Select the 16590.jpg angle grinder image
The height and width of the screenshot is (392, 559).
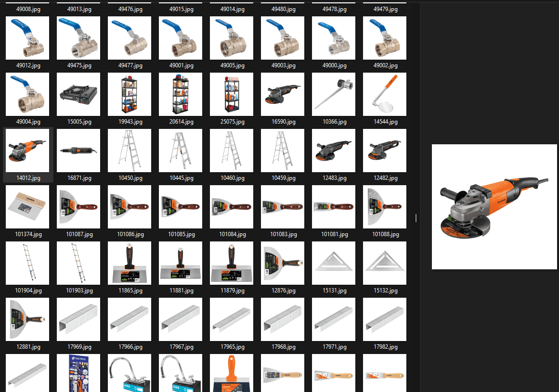[283, 94]
